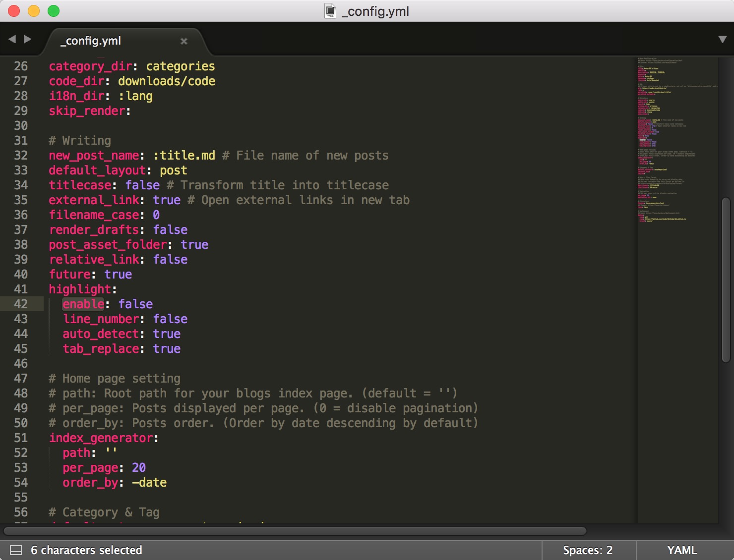Click 'false' value after enable
Image resolution: width=734 pixels, height=560 pixels.
(x=135, y=304)
